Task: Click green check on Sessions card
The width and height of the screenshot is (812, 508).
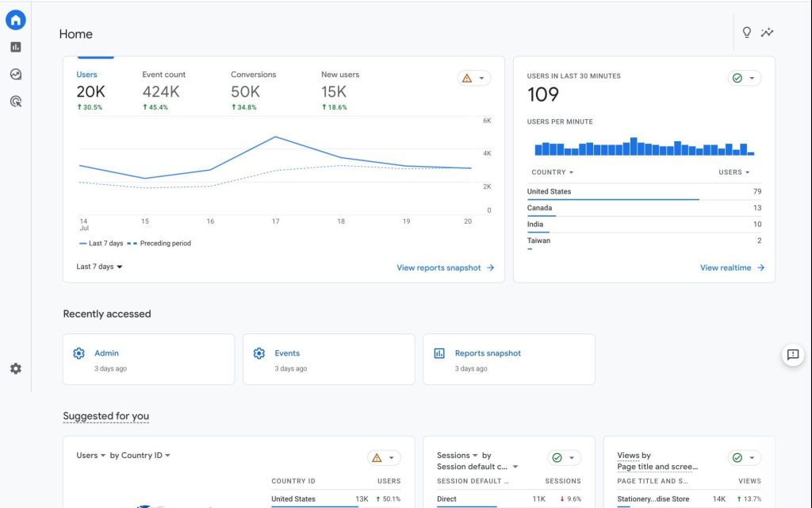Action: click(x=557, y=458)
